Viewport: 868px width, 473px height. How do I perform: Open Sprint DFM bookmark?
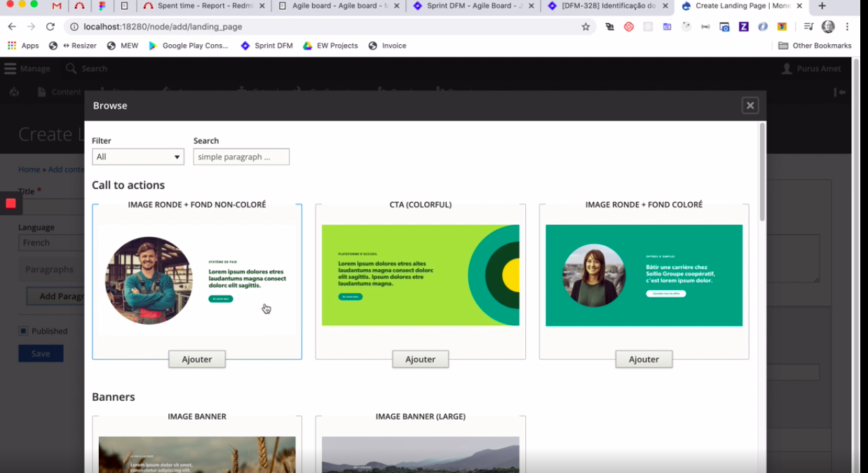pos(266,46)
